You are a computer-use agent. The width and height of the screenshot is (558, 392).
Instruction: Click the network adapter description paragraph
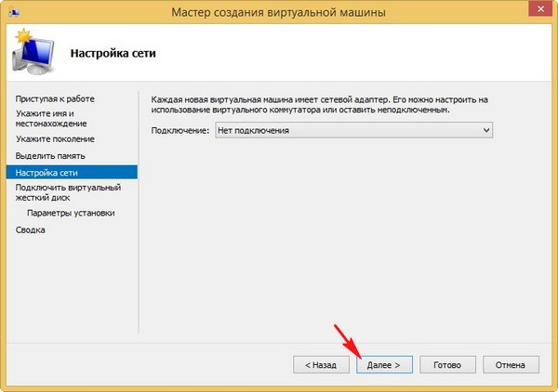[319, 104]
